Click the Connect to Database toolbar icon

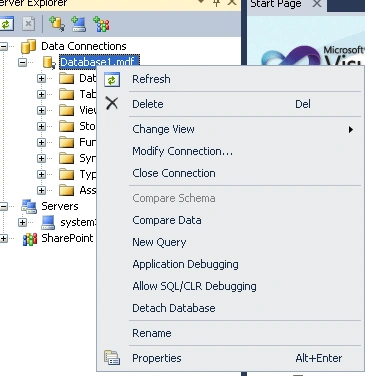pyautogui.click(x=57, y=24)
